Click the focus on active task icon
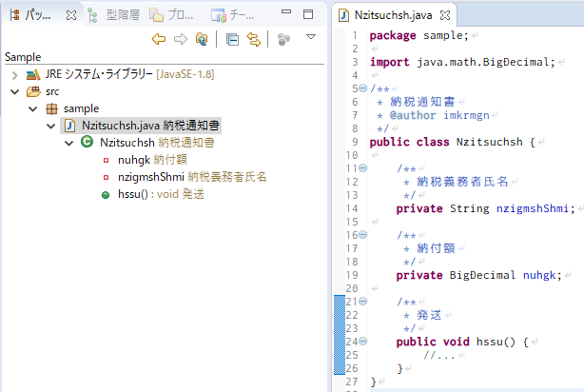This screenshot has height=392, width=584. 283,39
